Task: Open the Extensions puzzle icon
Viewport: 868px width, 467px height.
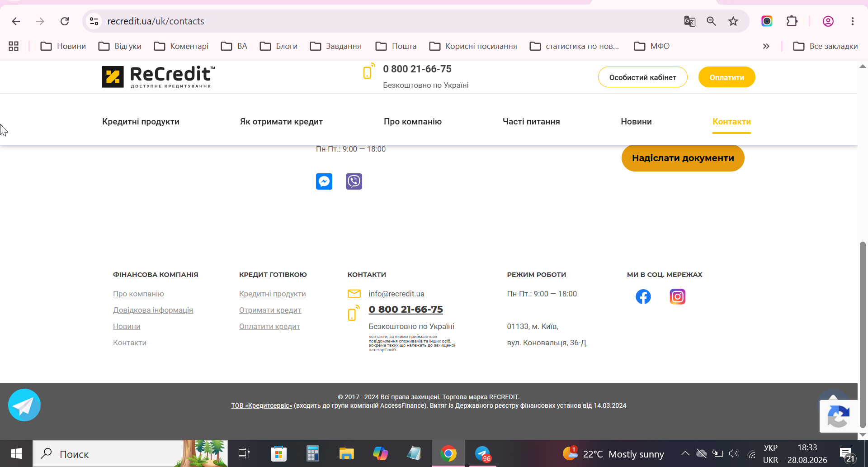Action: 792,21
